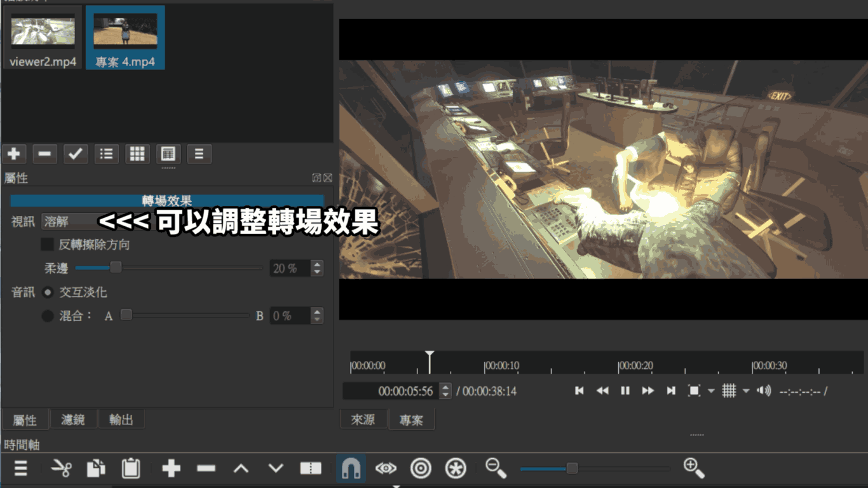The image size is (868, 488).
Task: Select 交互淡化 radio button
Action: click(x=48, y=293)
